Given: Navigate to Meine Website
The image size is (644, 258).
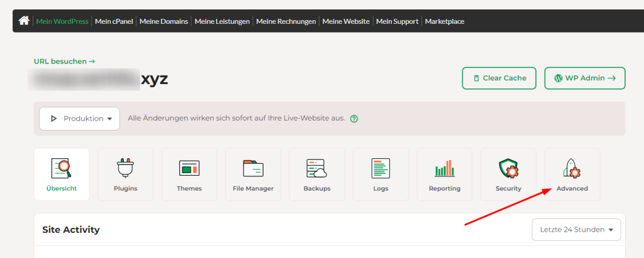Looking at the screenshot, I should click(x=346, y=21).
